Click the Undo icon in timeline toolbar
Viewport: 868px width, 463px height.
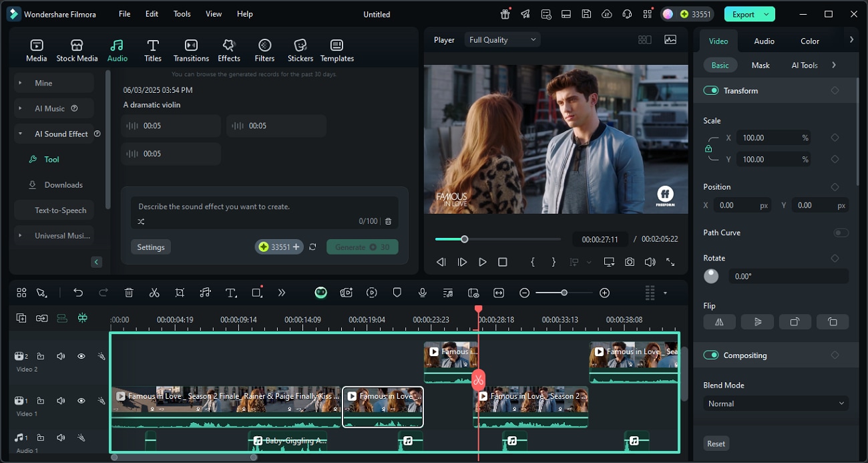point(78,293)
